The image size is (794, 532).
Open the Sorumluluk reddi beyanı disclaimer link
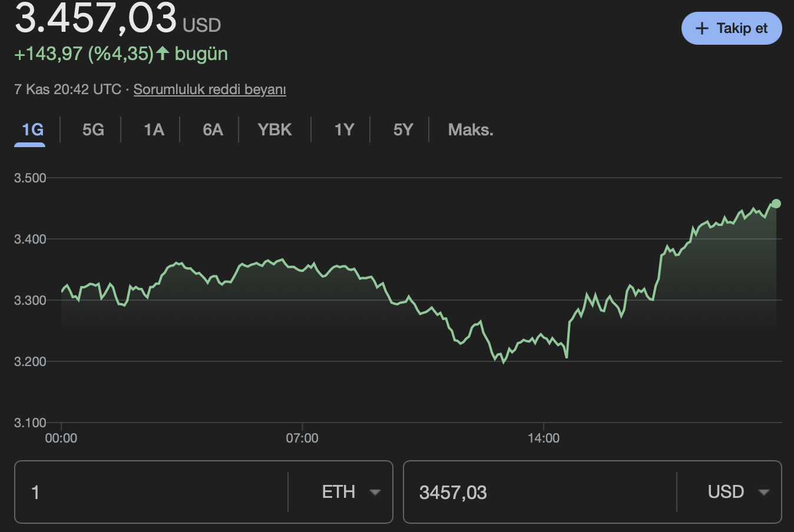point(209,89)
